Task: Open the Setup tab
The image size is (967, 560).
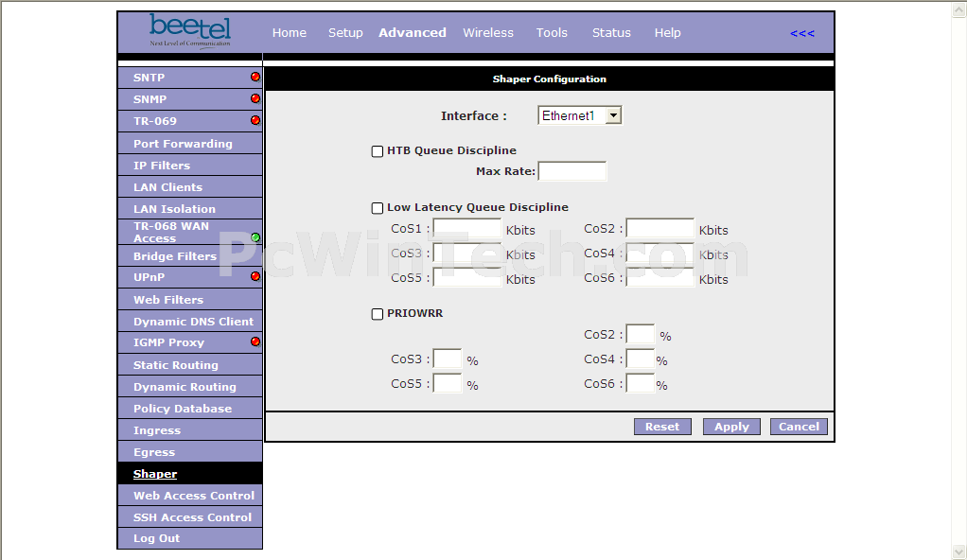Action: coord(345,33)
